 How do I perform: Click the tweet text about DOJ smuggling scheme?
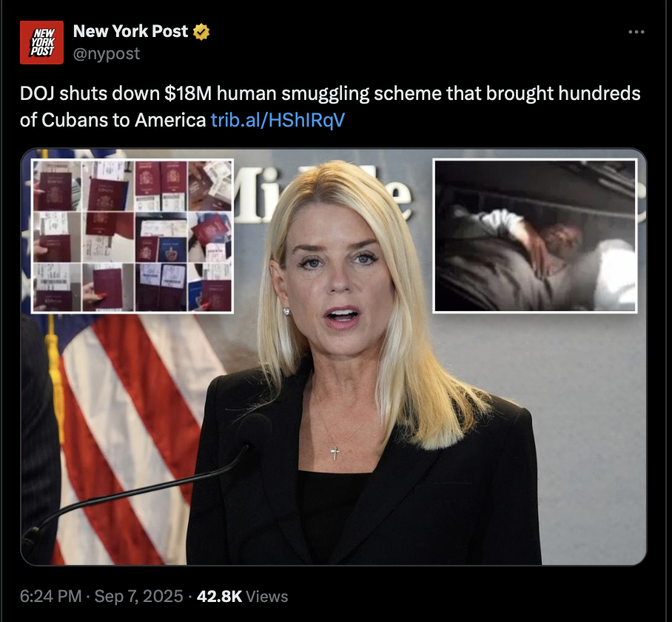[x=330, y=107]
